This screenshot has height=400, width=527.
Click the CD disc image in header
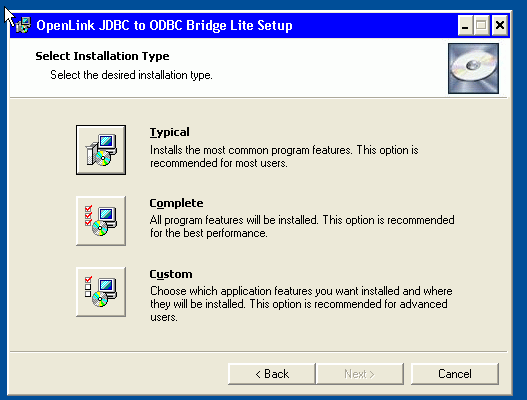(x=473, y=68)
